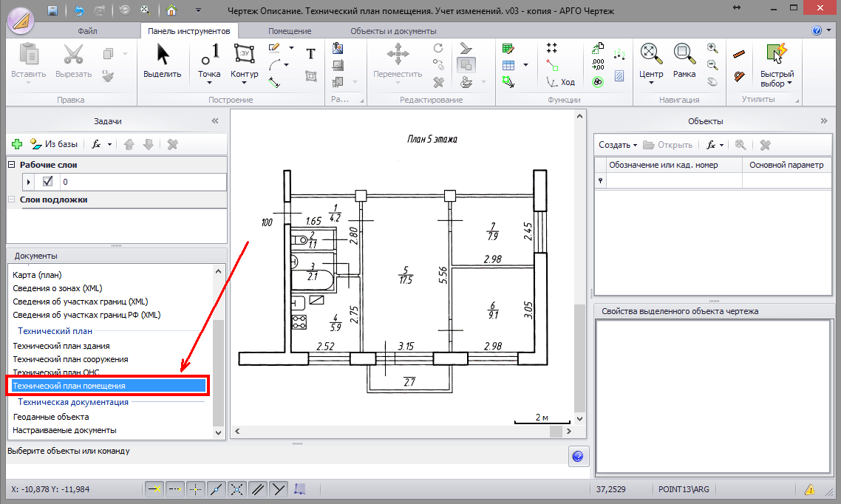
Task: Click the numbered points 123 icon
Action: point(619,53)
